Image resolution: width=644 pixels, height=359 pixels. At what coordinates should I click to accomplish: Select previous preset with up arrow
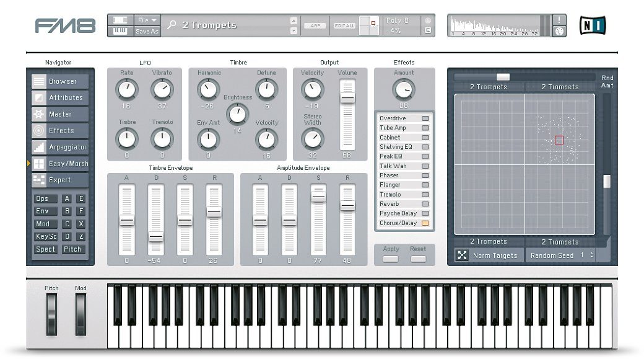294,20
